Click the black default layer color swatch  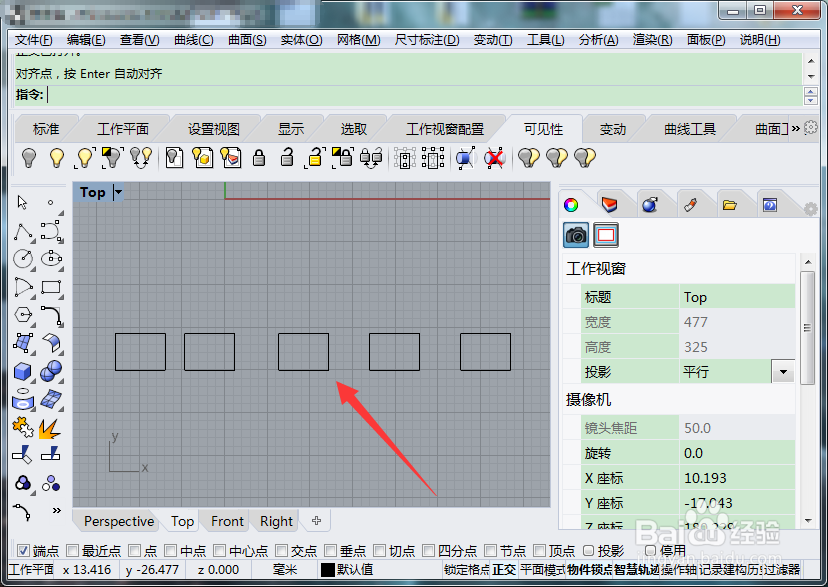(x=328, y=570)
